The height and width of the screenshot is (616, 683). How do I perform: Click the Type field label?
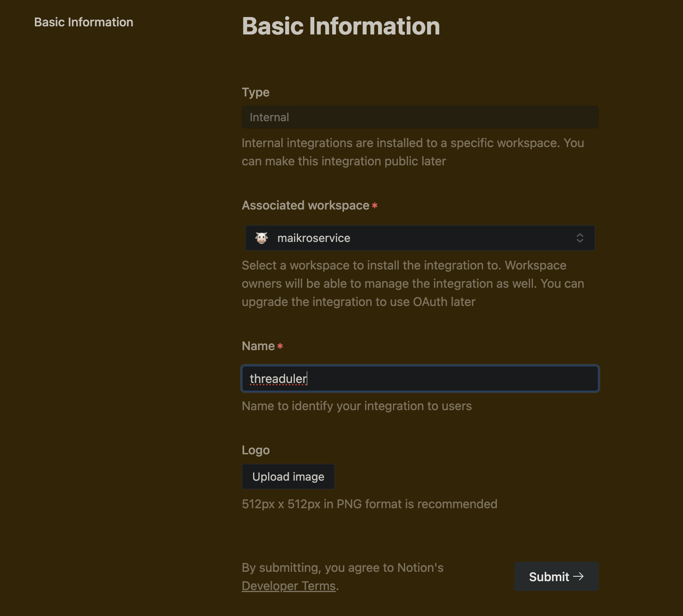[x=256, y=92]
